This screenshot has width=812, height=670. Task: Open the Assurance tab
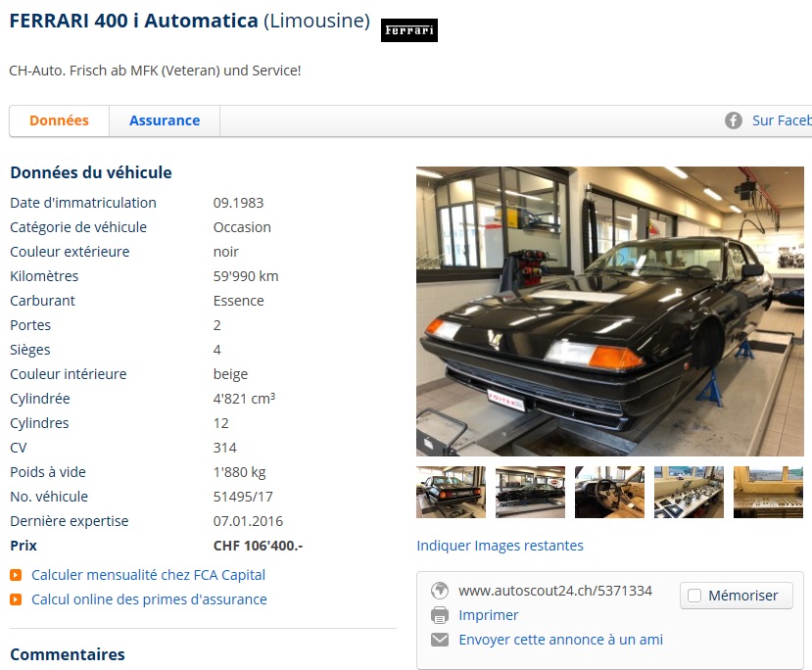click(x=165, y=120)
